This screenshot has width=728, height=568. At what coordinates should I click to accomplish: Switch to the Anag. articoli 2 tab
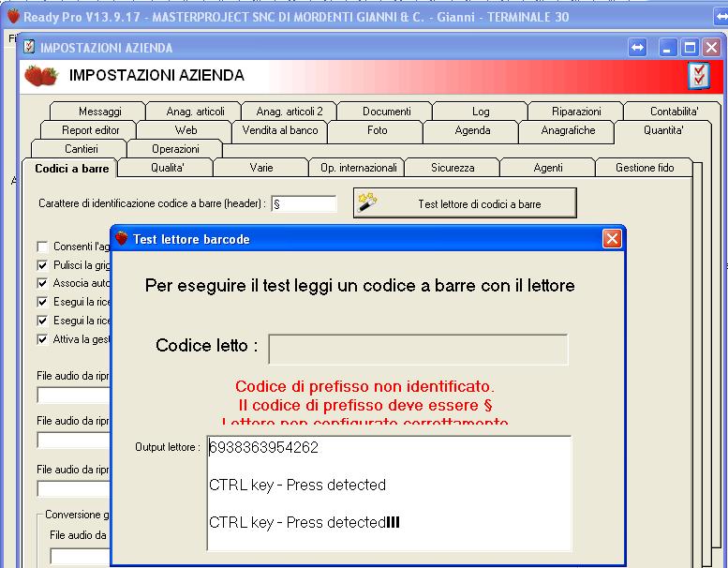click(290, 112)
